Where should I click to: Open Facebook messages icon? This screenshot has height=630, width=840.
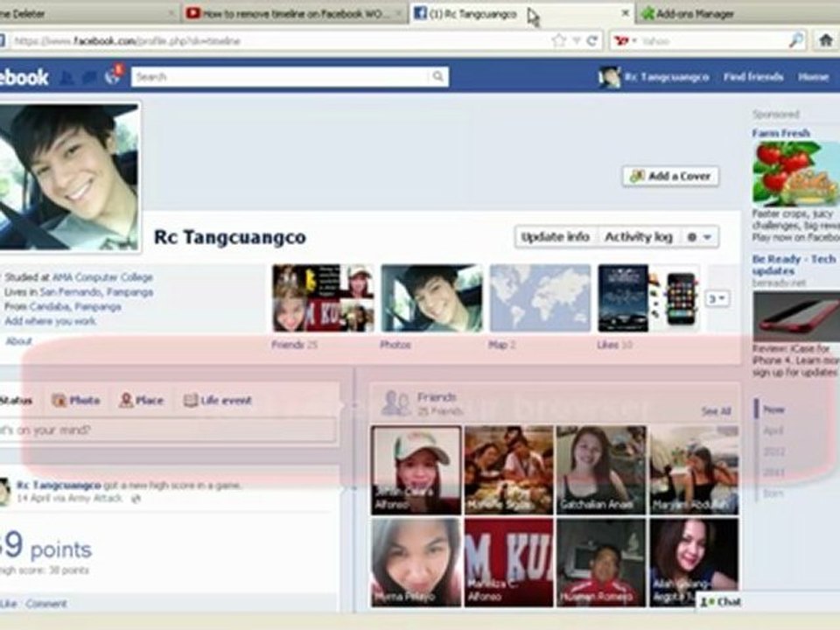pyautogui.click(x=89, y=78)
